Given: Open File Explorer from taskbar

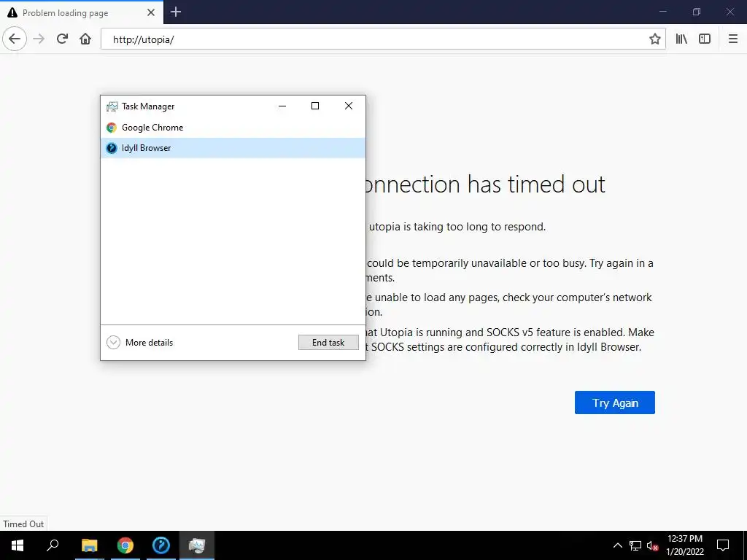Looking at the screenshot, I should [90, 545].
